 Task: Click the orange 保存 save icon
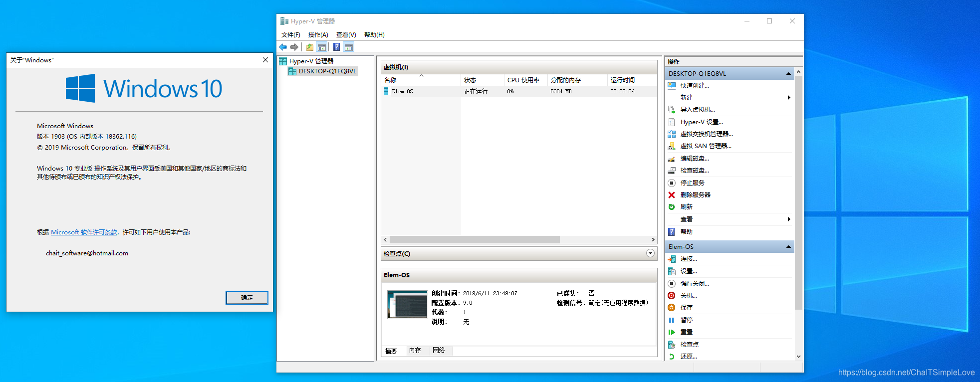pyautogui.click(x=672, y=308)
